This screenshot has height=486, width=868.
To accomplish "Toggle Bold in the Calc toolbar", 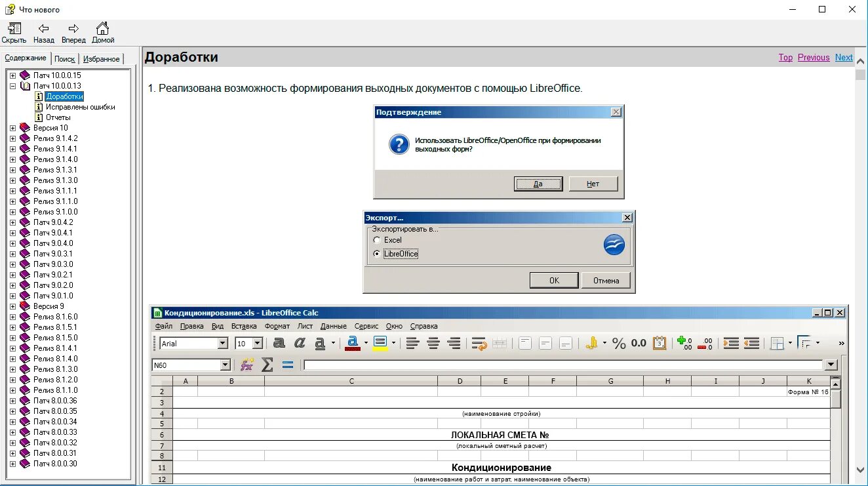I will (279, 343).
